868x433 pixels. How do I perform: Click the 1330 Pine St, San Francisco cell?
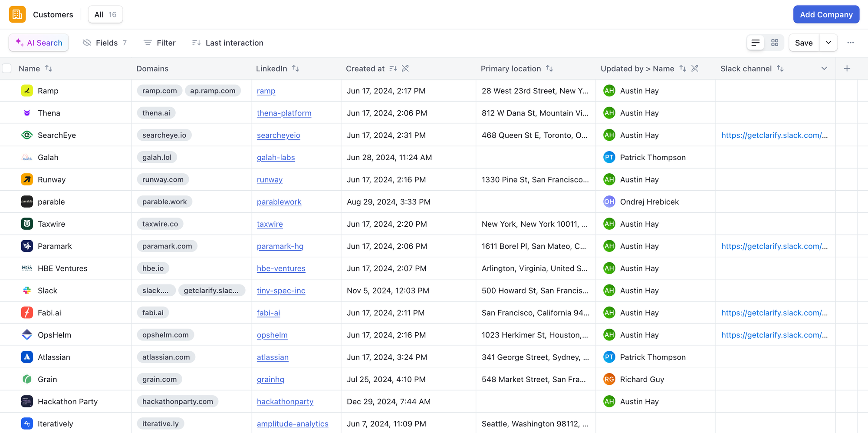click(x=536, y=179)
